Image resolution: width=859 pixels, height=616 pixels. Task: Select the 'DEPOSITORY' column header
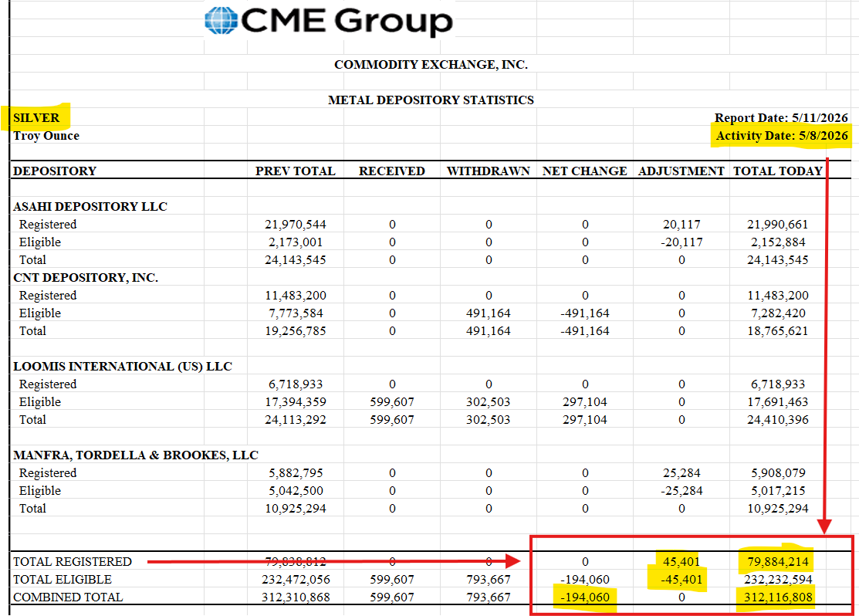point(55,171)
